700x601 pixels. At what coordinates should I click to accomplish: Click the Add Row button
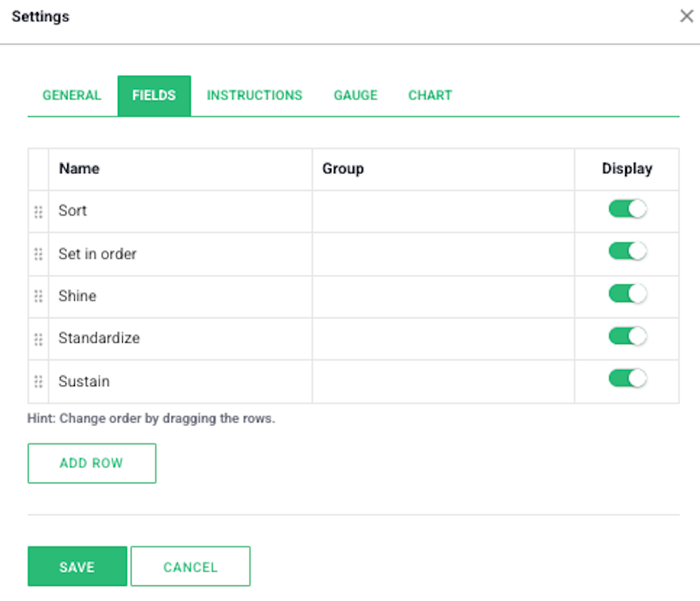pyautogui.click(x=92, y=463)
